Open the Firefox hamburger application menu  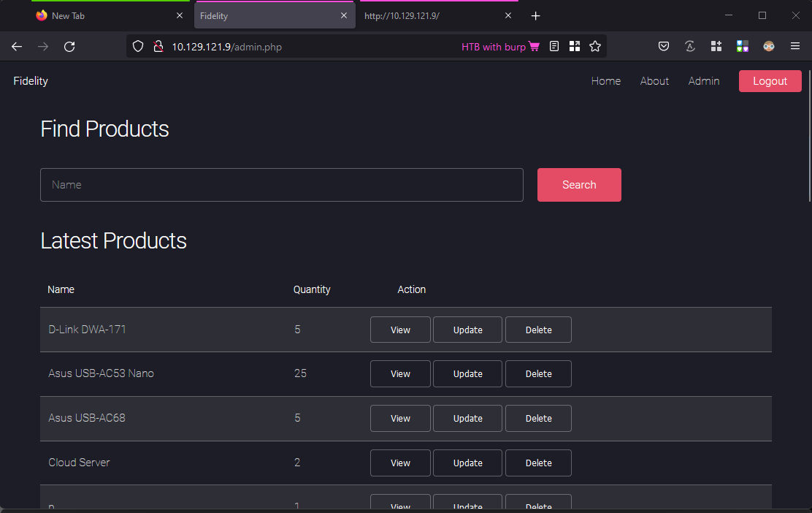click(795, 47)
